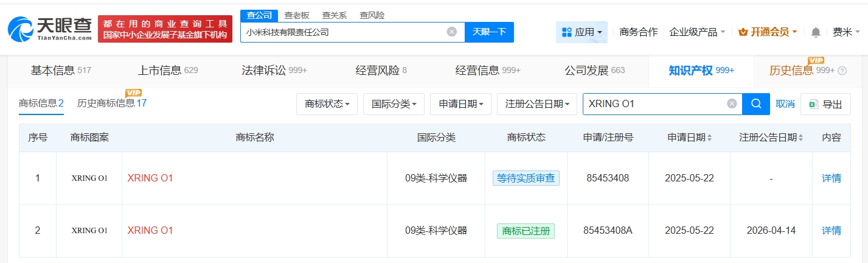Open 详情 for trademark 85453408A
The height and width of the screenshot is (263, 868).
click(x=831, y=231)
